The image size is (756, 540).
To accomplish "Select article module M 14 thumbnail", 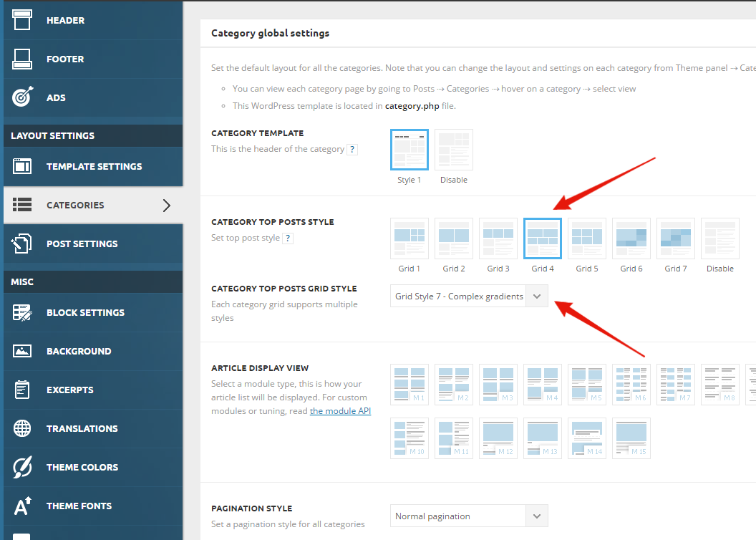I will [x=587, y=438].
